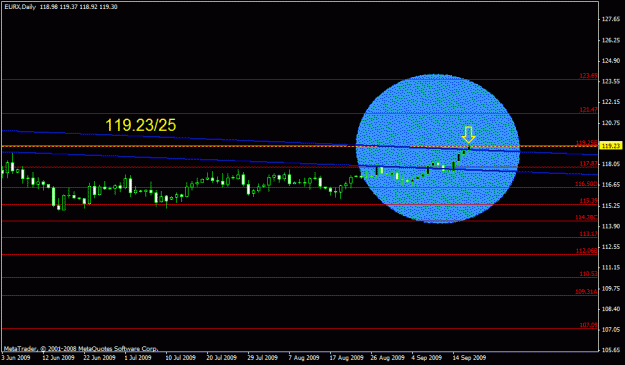The image size is (625, 365).
Task: Select the red 115.39 level label
Action: coord(589,200)
